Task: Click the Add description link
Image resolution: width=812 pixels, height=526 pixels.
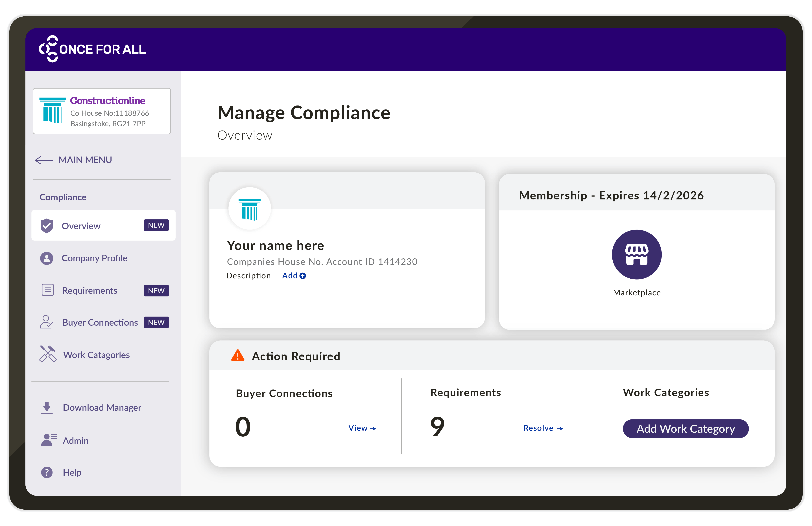Action: click(x=294, y=276)
